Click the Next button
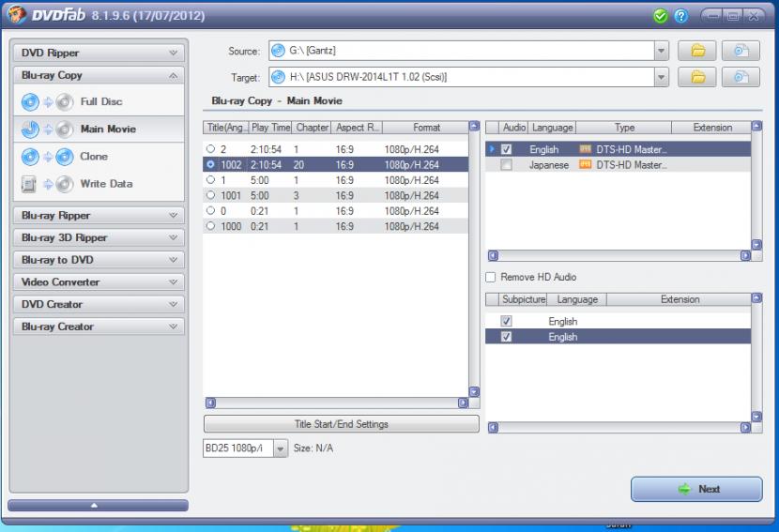This screenshot has height=532, width=779. [696, 489]
